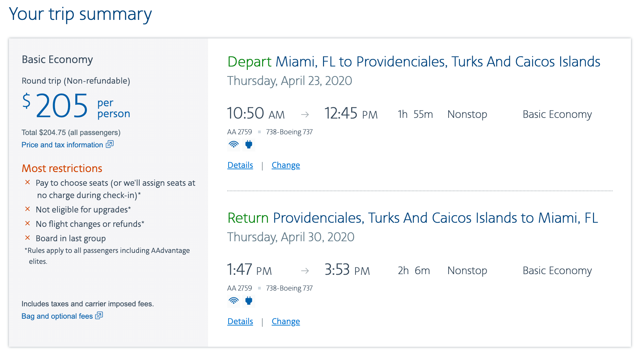Click the Wi-Fi icon on departing flight
Viewport: 644px width, 355px height.
pos(234,145)
